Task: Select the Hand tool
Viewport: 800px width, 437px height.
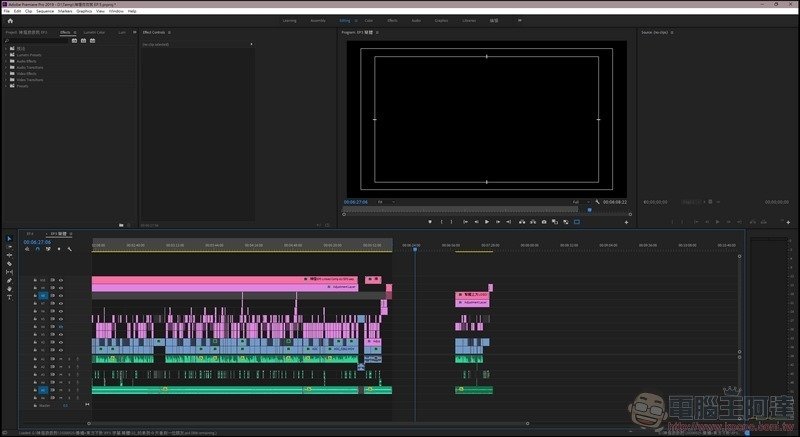Action: (x=9, y=289)
